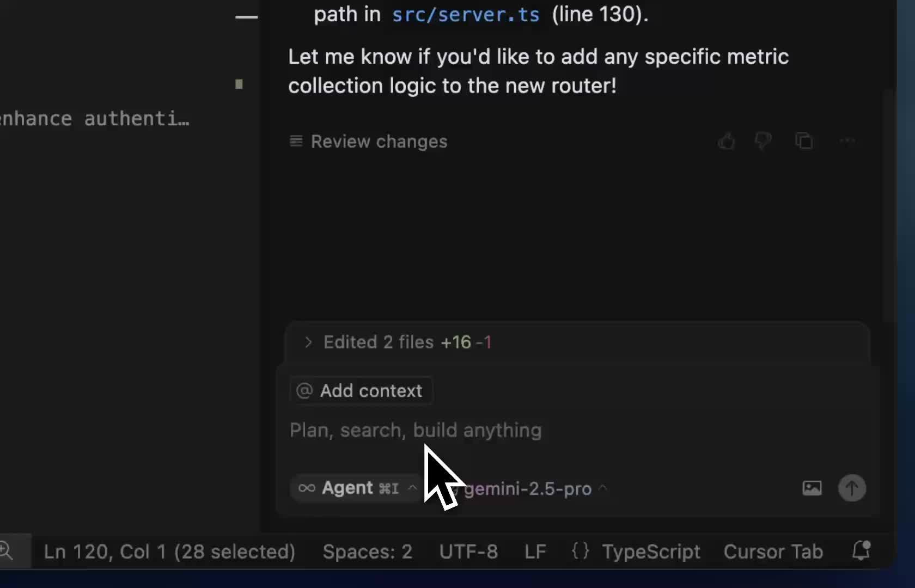This screenshot has height=588, width=915.
Task: Open the gemini-2.5-pro model selector
Action: [528, 489]
